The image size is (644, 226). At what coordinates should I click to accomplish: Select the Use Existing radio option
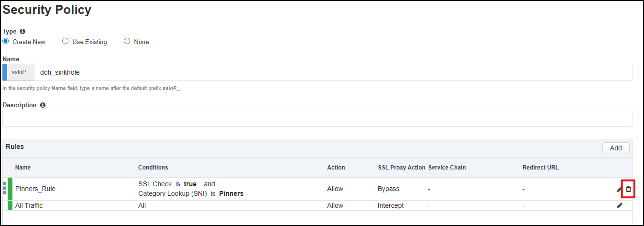click(x=65, y=41)
